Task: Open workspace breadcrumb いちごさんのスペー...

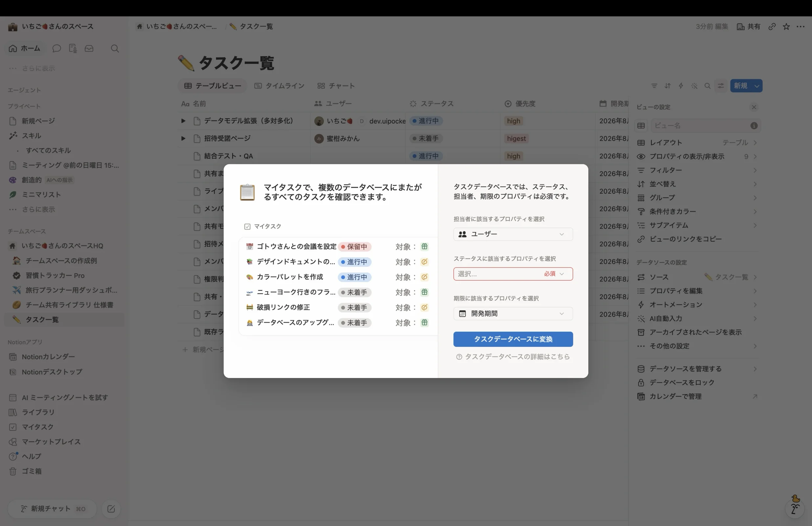Action: 176,27
